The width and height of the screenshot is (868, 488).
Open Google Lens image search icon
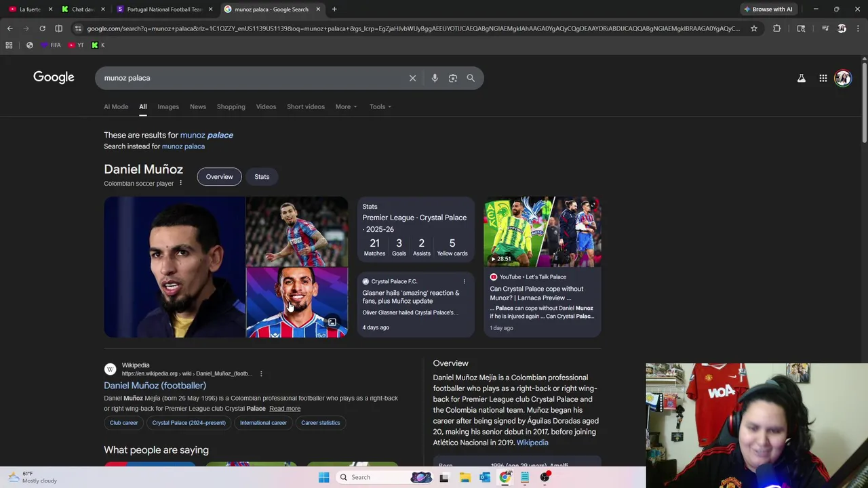pyautogui.click(x=453, y=78)
